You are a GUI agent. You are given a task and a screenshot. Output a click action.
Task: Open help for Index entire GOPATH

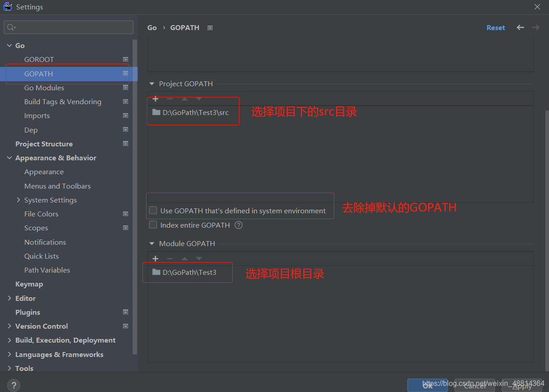(239, 225)
